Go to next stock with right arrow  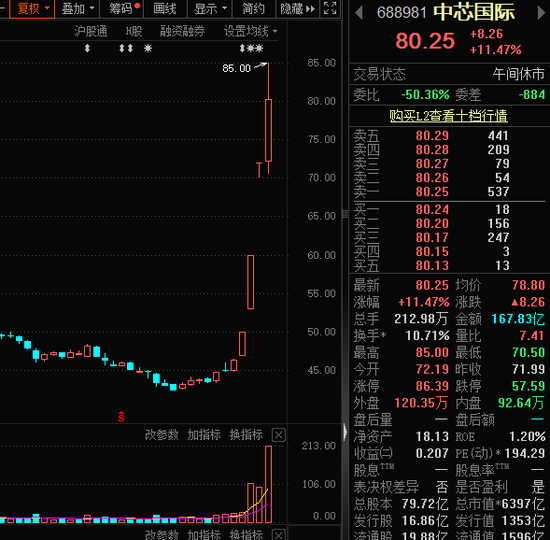tap(541, 13)
